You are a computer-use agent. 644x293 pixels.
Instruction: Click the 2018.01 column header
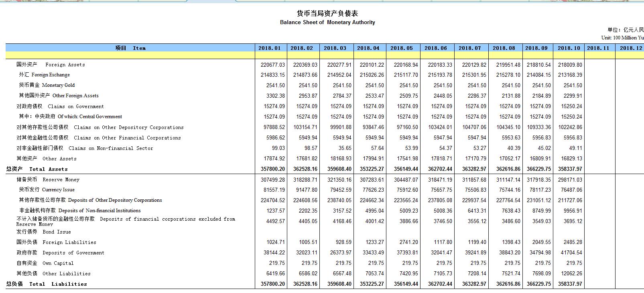coord(270,48)
